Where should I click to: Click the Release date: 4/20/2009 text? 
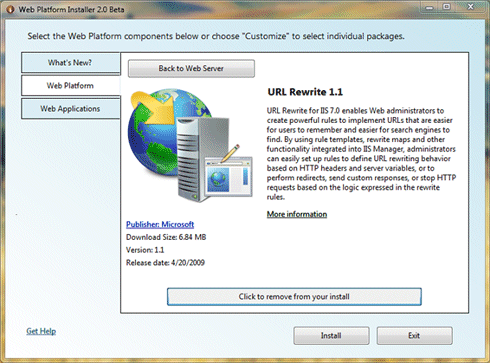tap(165, 263)
